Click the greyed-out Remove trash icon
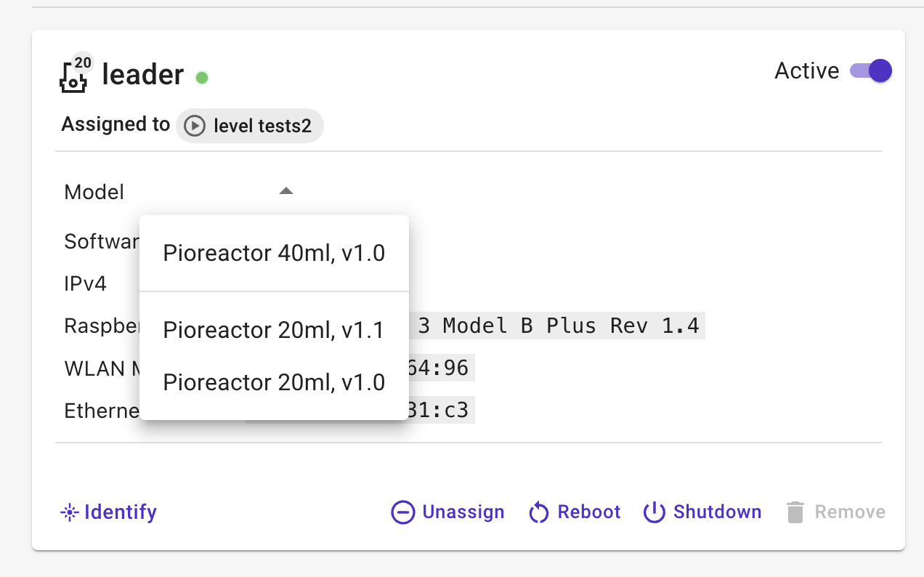Image resolution: width=924 pixels, height=577 pixels. click(795, 512)
